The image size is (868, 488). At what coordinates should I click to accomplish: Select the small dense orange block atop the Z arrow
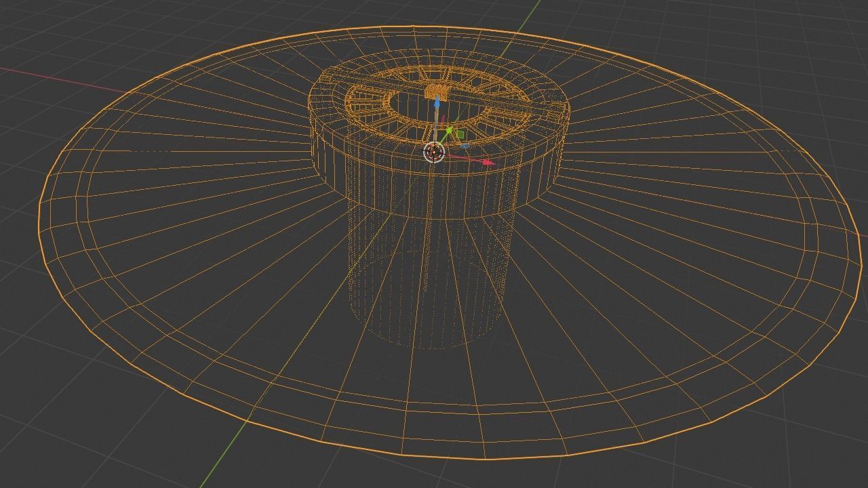point(436,93)
